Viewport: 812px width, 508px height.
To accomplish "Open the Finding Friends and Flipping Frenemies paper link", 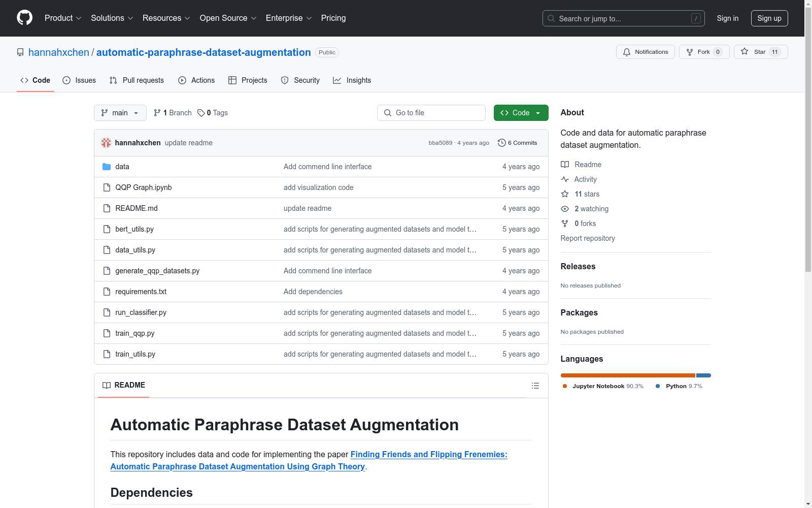I will [309, 460].
